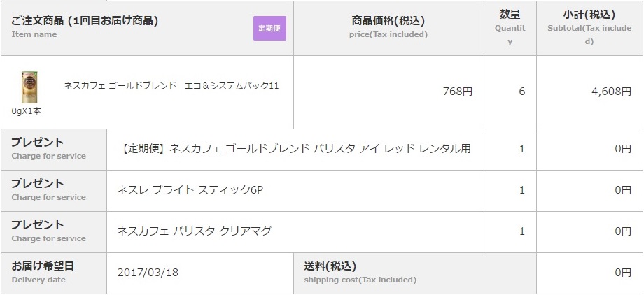Click the ご注文商品 column header
The height and width of the screenshot is (295, 644).
[x=85, y=21]
